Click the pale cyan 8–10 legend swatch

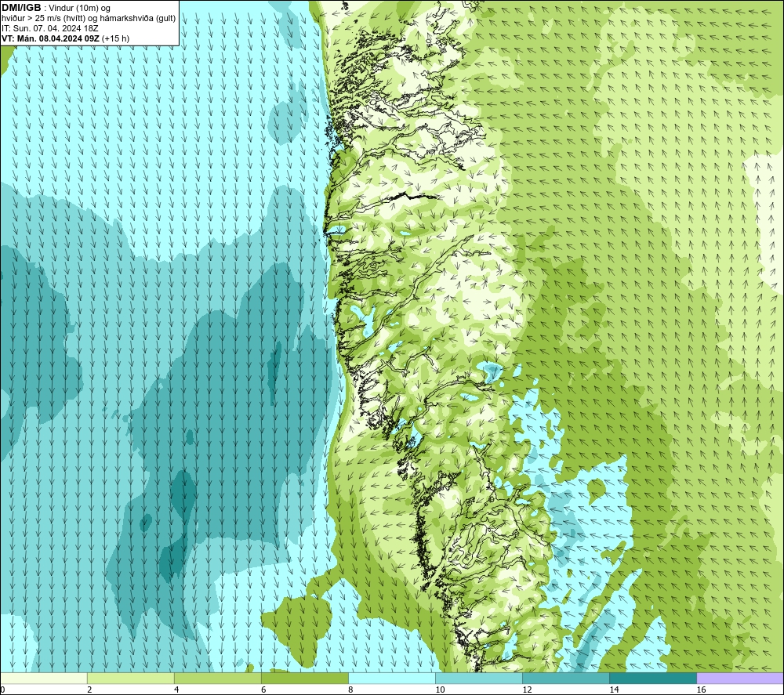coord(392,678)
